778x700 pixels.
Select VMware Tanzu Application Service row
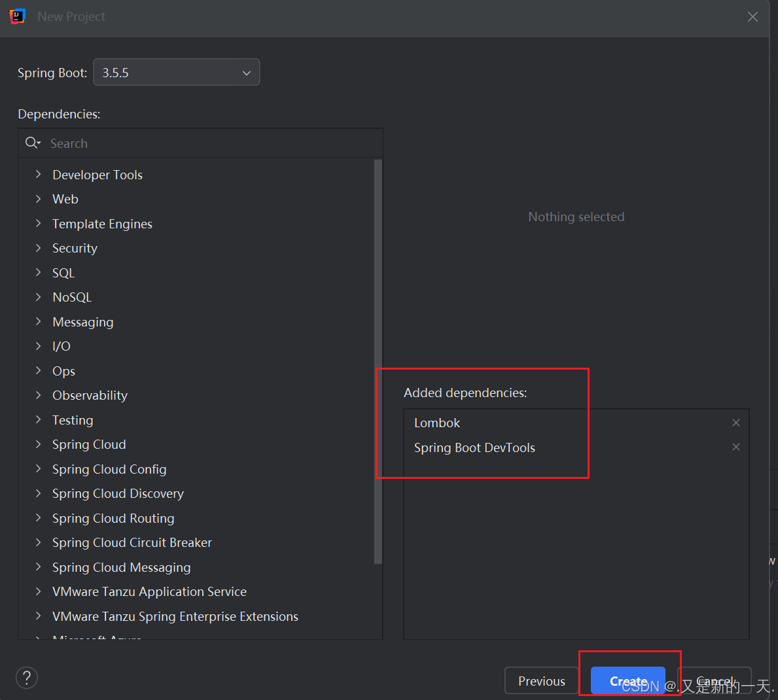click(x=196, y=592)
